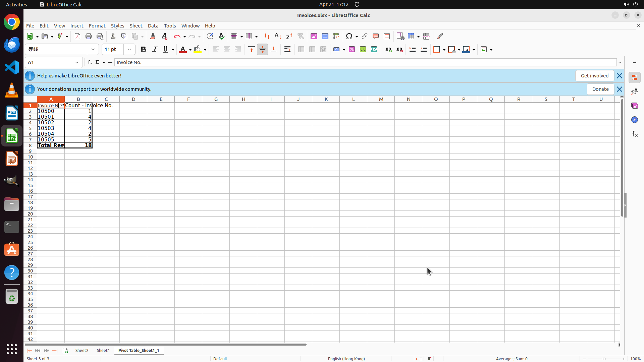644x362 pixels.
Task: Apply the yellow background color swatch
Action: click(x=198, y=49)
